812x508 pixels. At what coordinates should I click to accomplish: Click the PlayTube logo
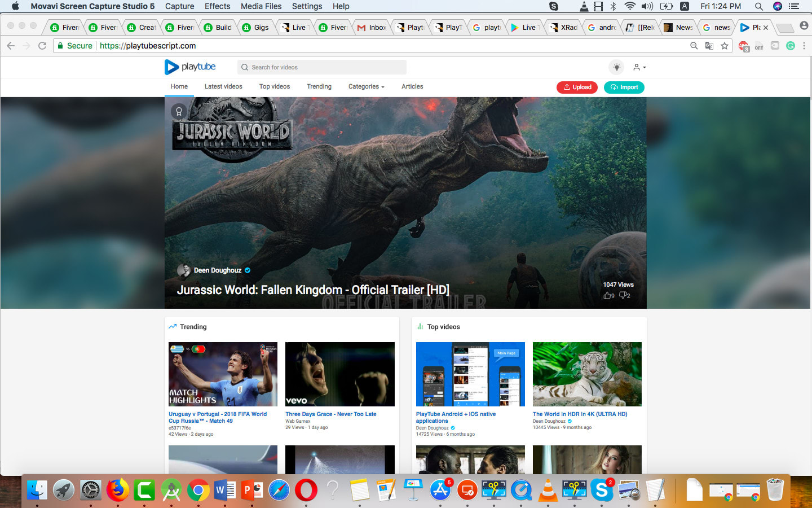pyautogui.click(x=190, y=67)
